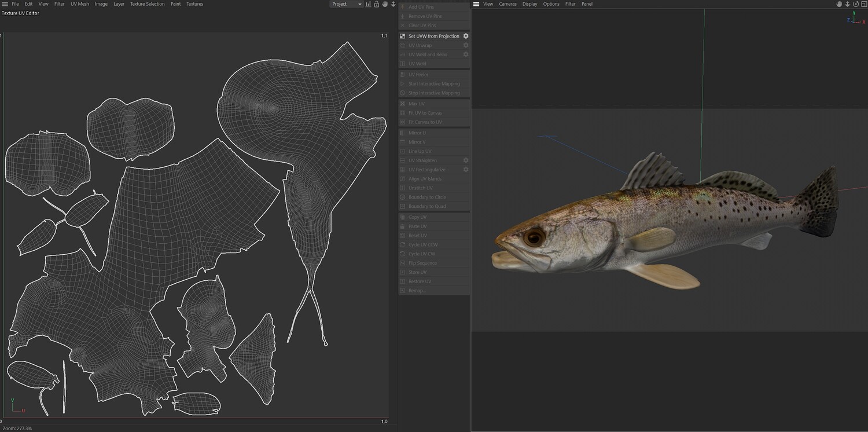Open the Image menu
868x432 pixels.
tap(101, 4)
